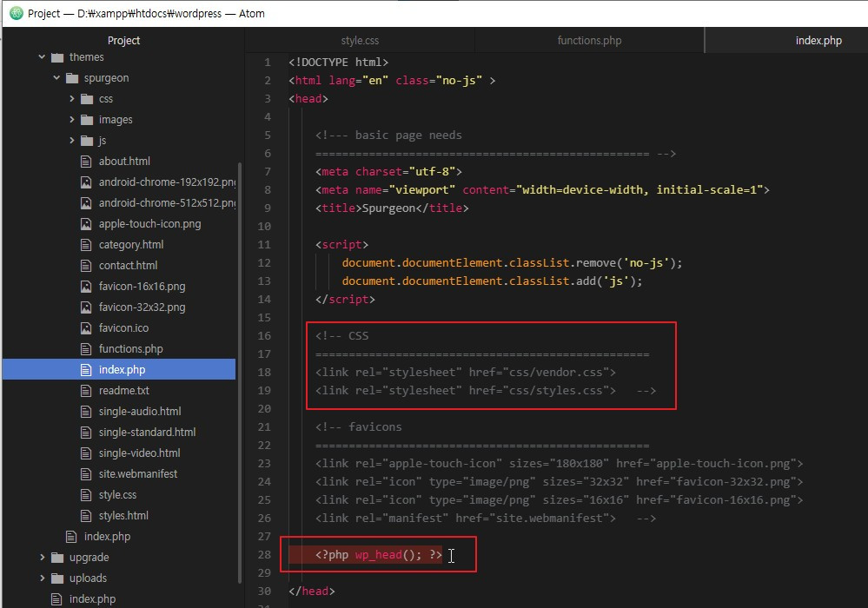The width and height of the screenshot is (868, 608).
Task: Click the DOCTYPE html line
Action: [x=338, y=62]
